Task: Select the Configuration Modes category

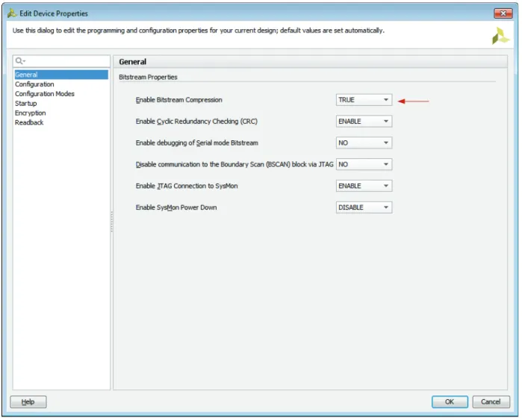Action: point(45,94)
